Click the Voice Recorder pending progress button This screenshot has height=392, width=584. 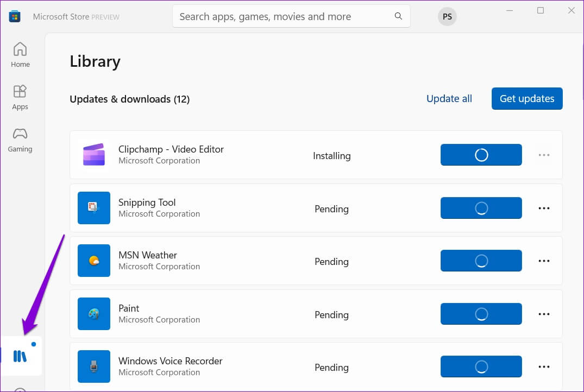coord(481,366)
